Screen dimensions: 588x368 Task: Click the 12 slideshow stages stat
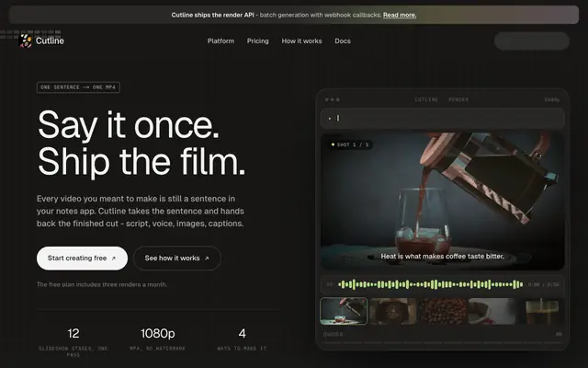(73, 341)
